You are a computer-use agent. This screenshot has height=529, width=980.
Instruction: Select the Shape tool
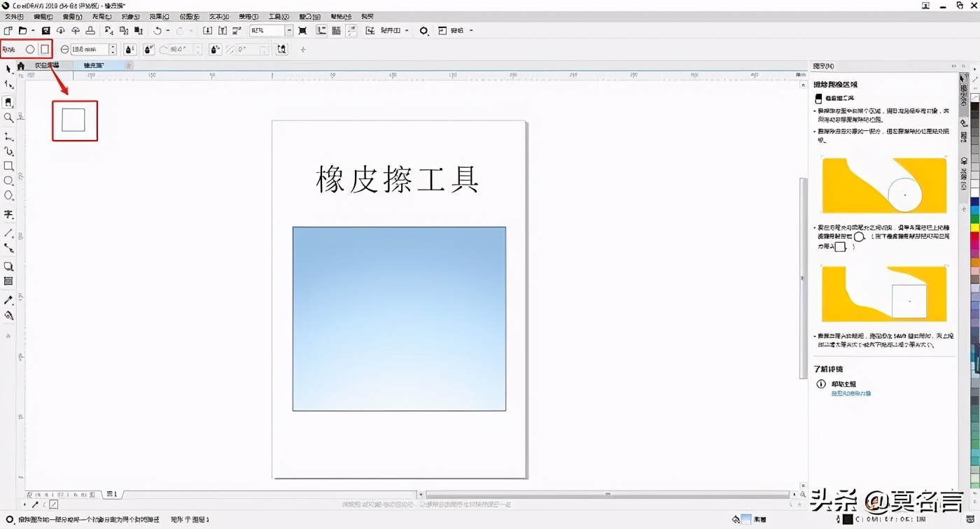tap(9, 85)
